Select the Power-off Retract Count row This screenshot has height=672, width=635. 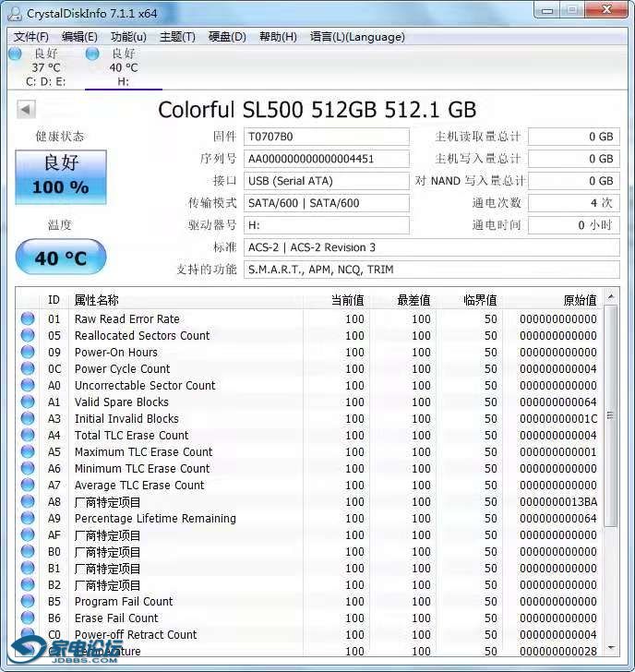[309, 635]
